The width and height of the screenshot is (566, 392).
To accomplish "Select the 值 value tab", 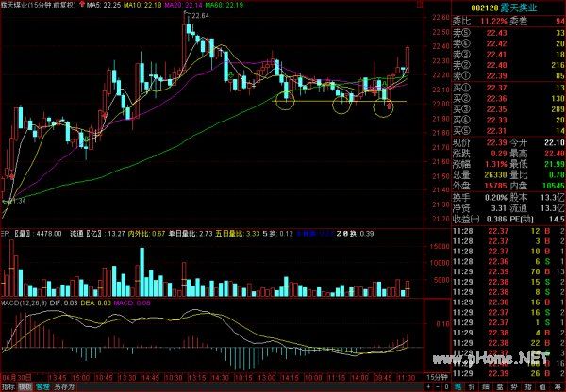I will [x=543, y=387].
